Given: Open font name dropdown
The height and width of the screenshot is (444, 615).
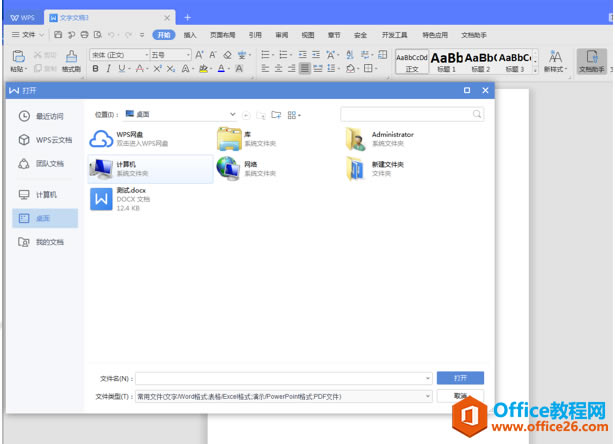Looking at the screenshot, I should [x=147, y=55].
